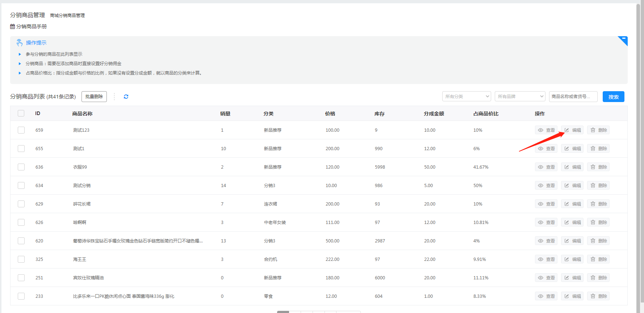
Task: Click the trash icon for product 655
Action: 593,149
